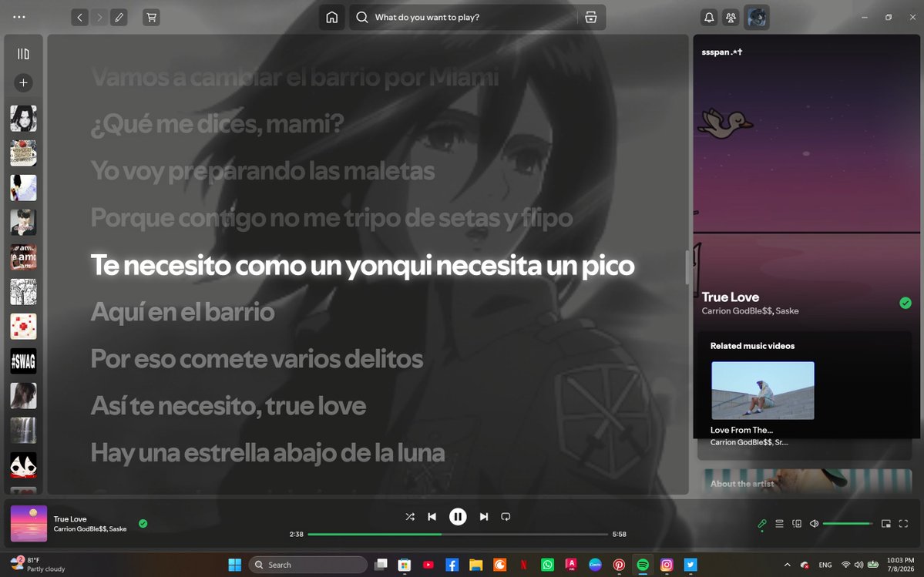Go forward with the right arrow button

coord(99,17)
